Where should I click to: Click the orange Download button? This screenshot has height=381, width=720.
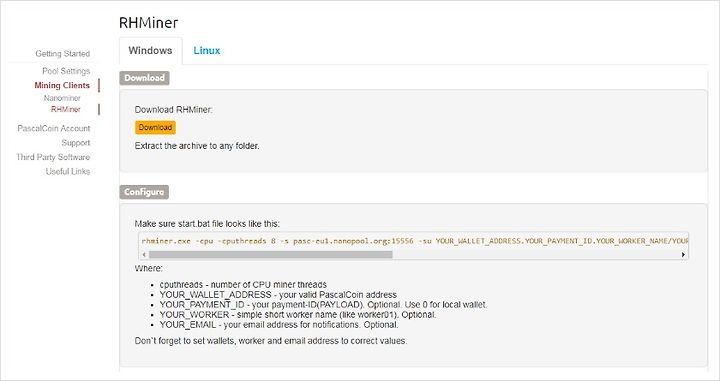[x=155, y=128]
